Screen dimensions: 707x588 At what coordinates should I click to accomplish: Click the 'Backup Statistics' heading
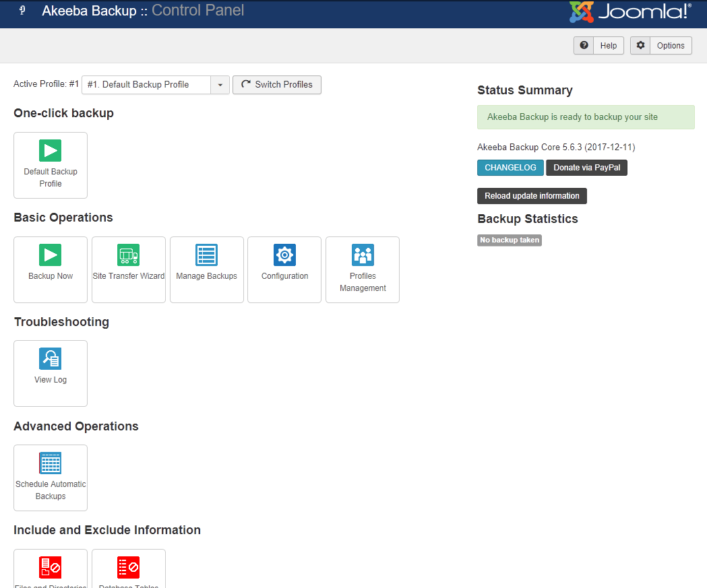528,219
